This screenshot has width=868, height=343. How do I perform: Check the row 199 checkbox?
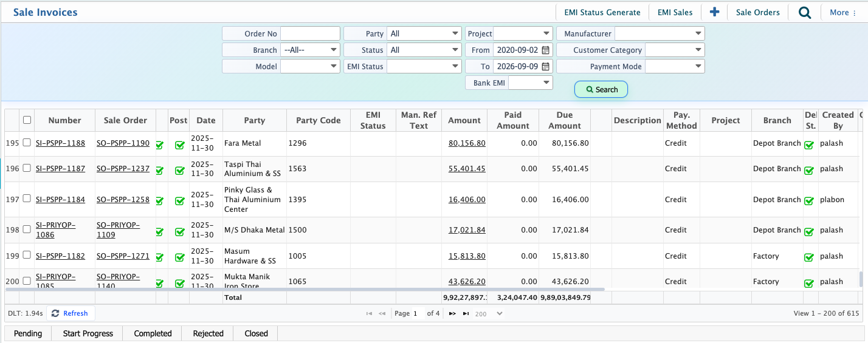click(x=27, y=255)
